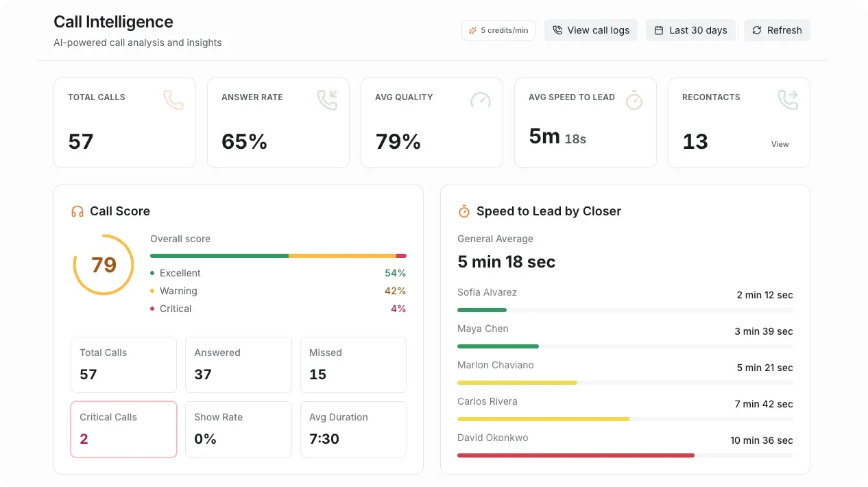Click the 5m 18s Avg Speed to Lead value
Screen dimensions: 868x487
click(x=557, y=136)
